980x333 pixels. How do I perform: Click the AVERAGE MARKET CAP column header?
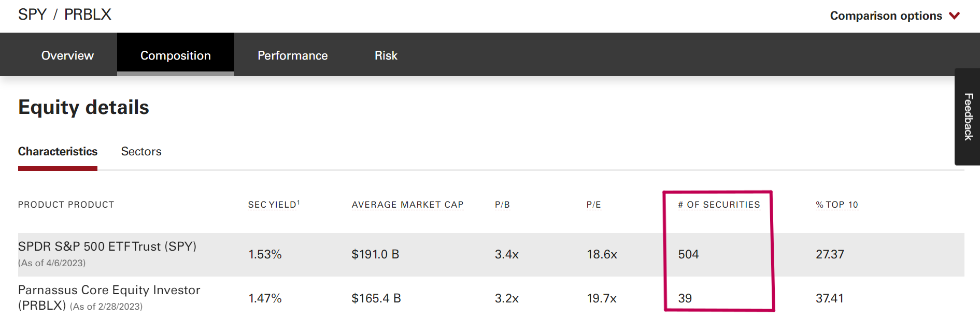click(x=407, y=205)
